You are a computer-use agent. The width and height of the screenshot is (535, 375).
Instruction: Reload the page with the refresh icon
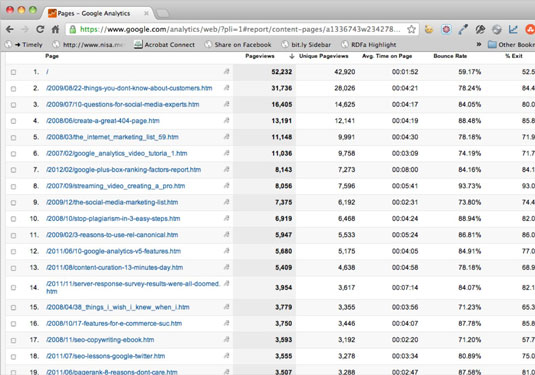(40, 29)
